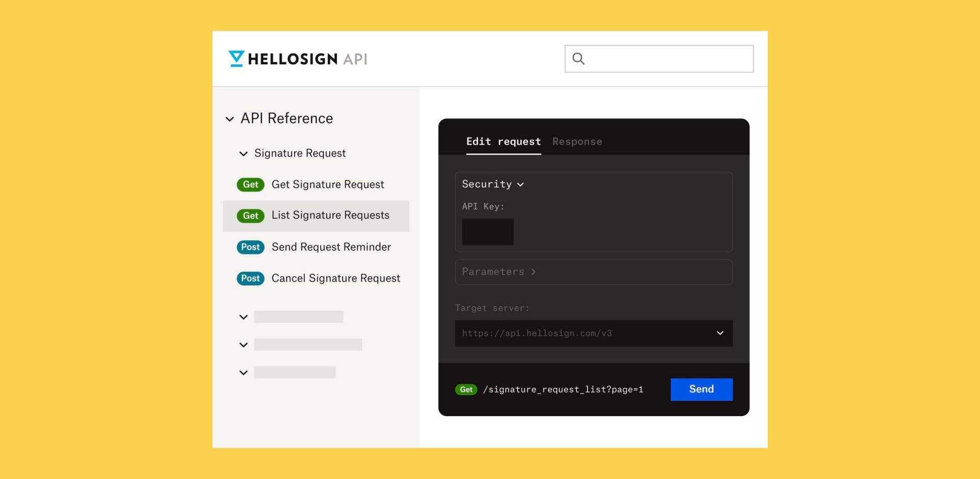The height and width of the screenshot is (479, 980).
Task: Click the Post badge beside Cancel Signature Request
Action: (x=251, y=278)
